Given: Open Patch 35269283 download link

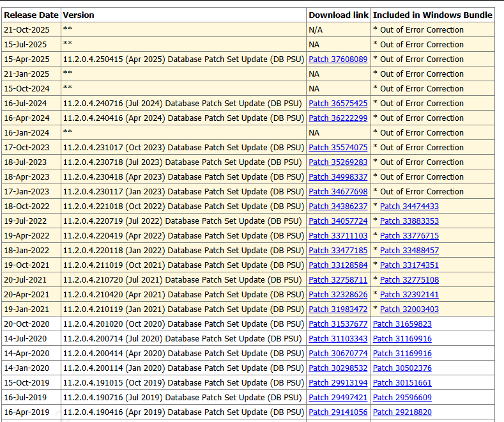Looking at the screenshot, I should click(338, 162).
